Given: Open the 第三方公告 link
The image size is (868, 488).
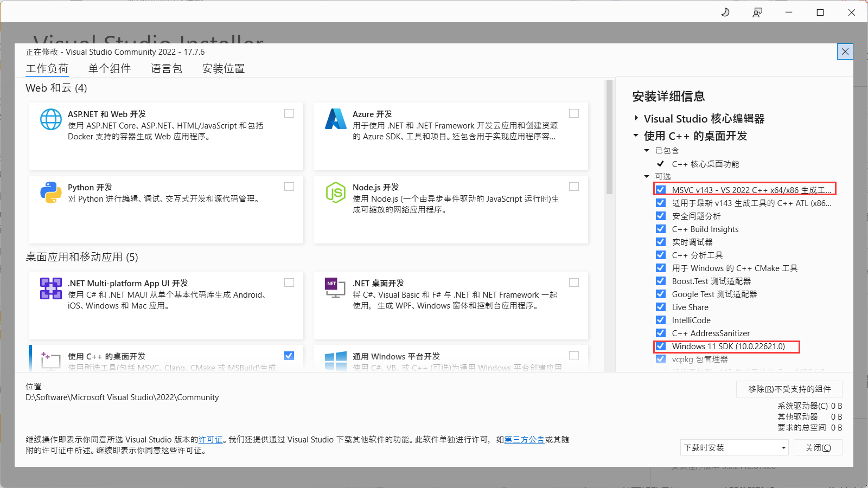Looking at the screenshot, I should [525, 440].
